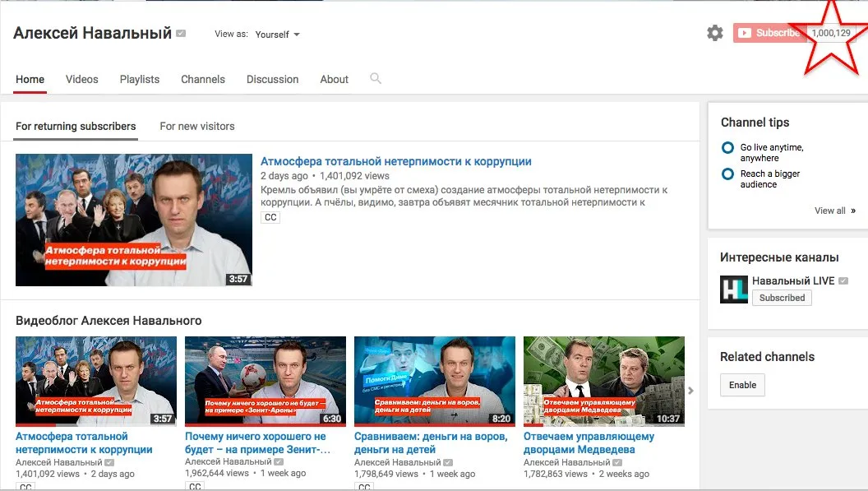Click the 'Go live anytime, anywhere' tip text
868x491 pixels.
(772, 152)
